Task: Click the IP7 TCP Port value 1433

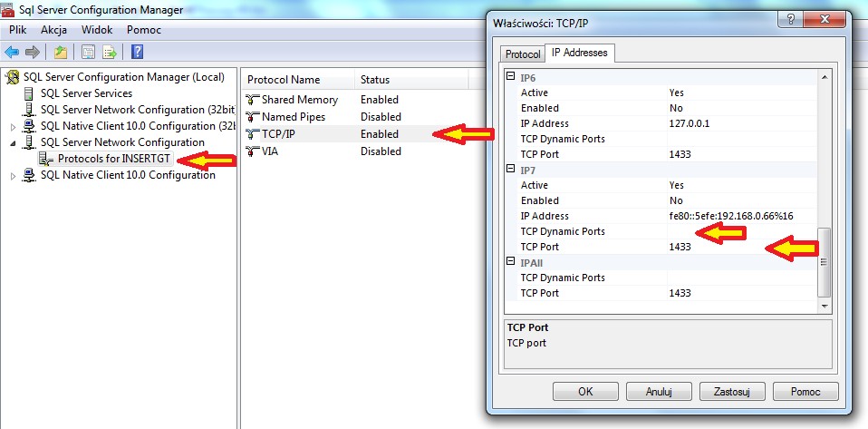Action: 742,247
